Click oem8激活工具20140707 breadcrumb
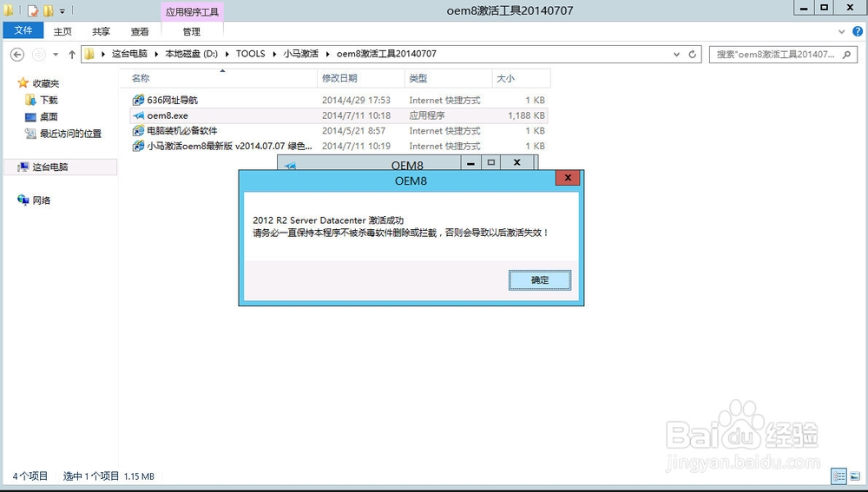868x492 pixels. (386, 54)
